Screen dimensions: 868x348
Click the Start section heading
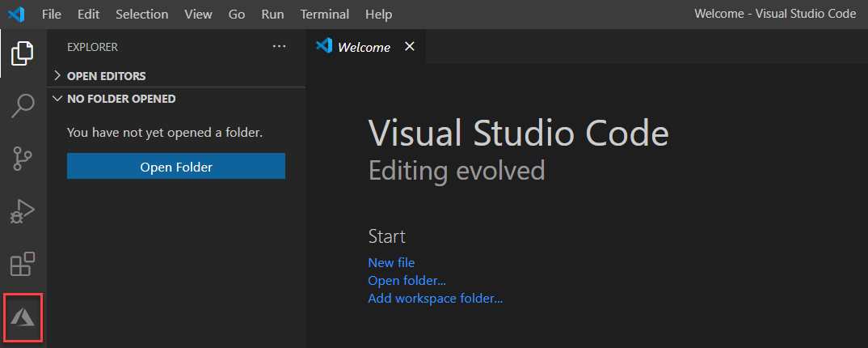pos(387,236)
